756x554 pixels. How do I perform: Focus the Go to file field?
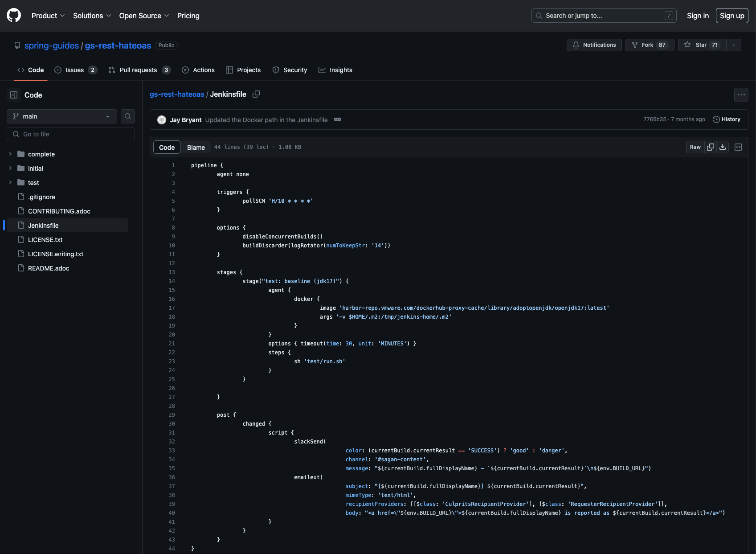click(x=71, y=134)
